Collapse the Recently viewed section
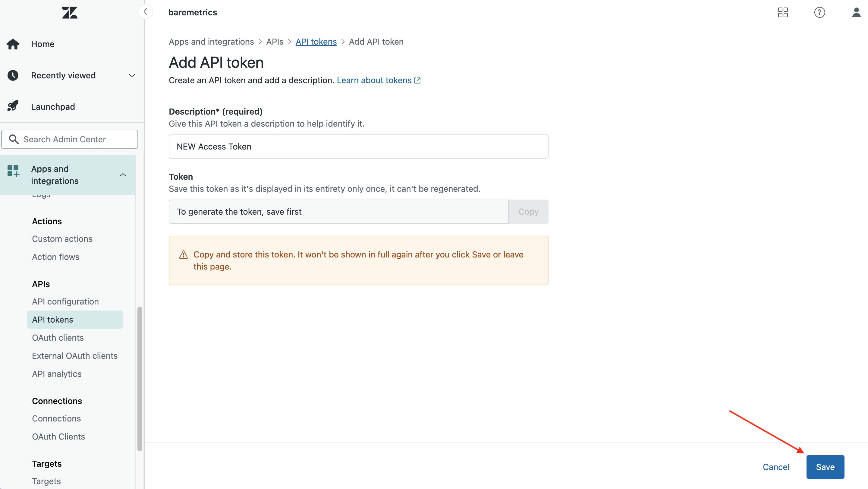The width and height of the screenshot is (868, 489). [x=131, y=75]
